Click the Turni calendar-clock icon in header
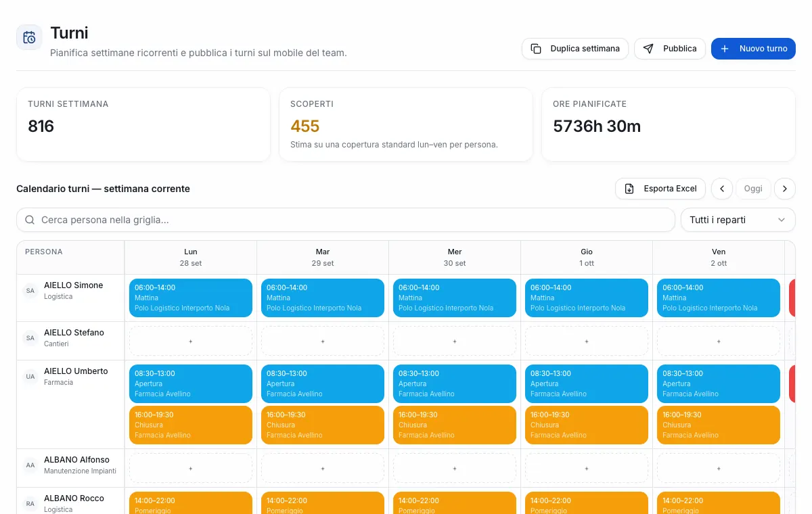The height and width of the screenshot is (514, 812). (x=29, y=37)
